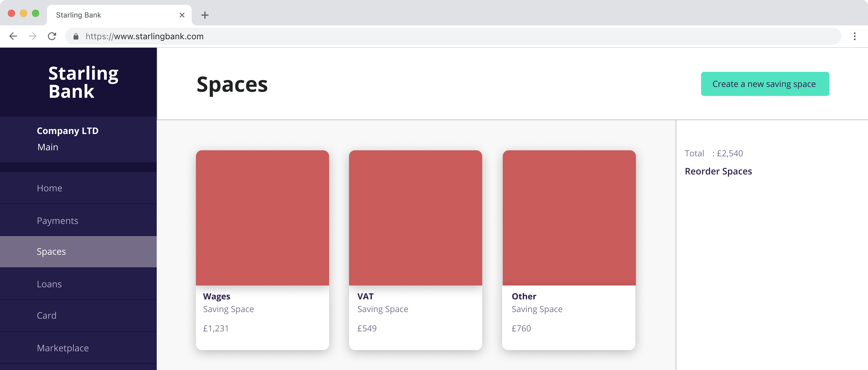Open the Loans section
Viewport: 868px width, 370px height.
[x=49, y=284]
